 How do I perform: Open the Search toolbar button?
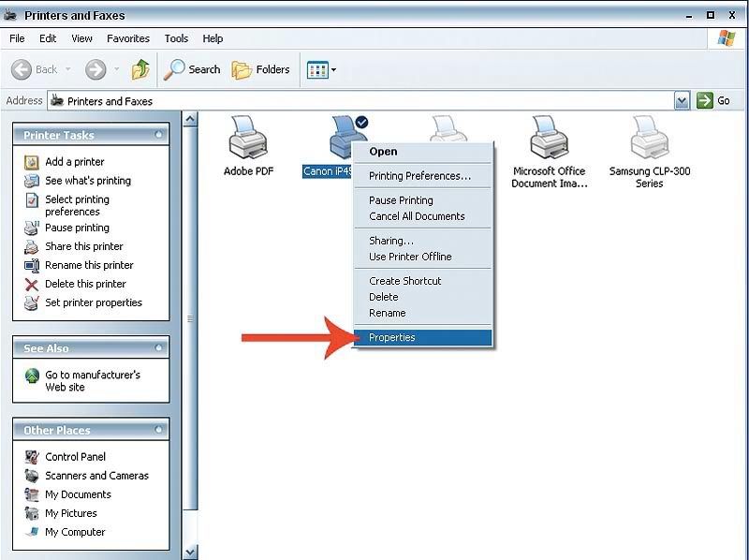192,69
